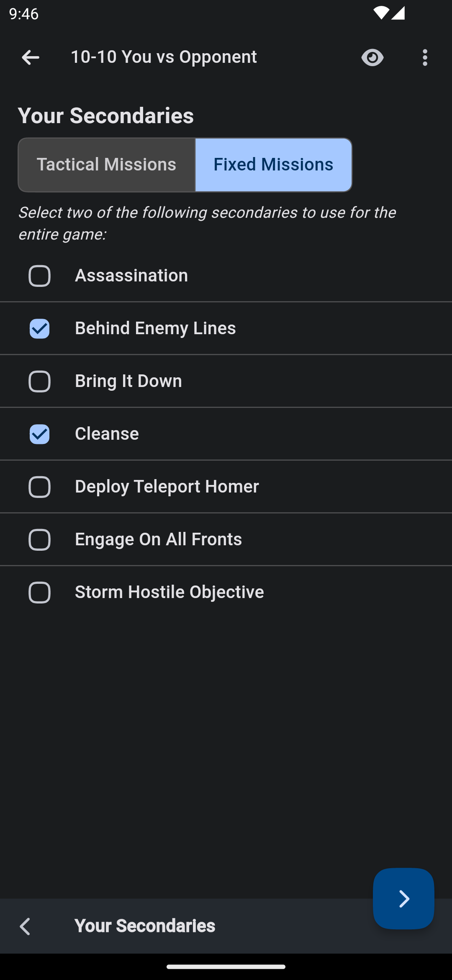Image resolution: width=452 pixels, height=980 pixels.
Task: Tap the Wi-Fi status icon
Action: pos(381,13)
